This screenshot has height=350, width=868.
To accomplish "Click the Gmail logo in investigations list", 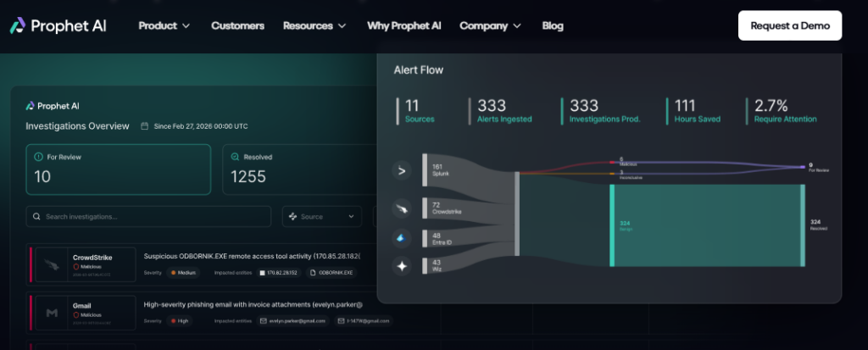I will (x=52, y=313).
